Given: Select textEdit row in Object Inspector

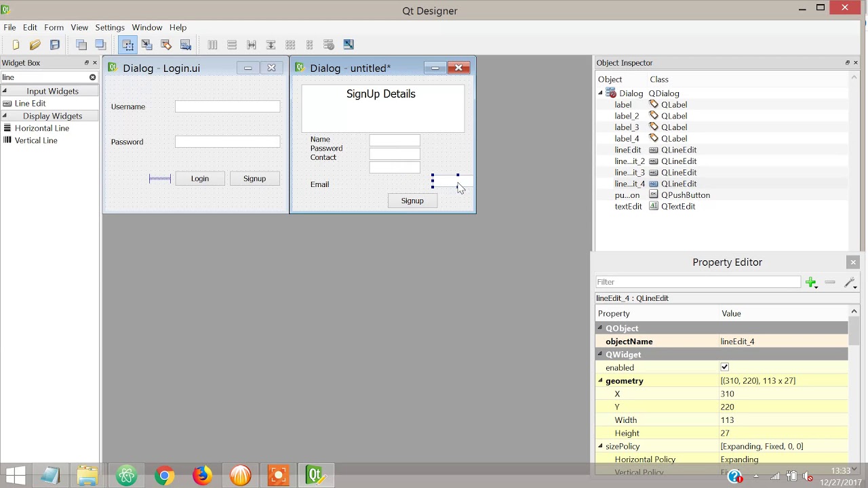Looking at the screenshot, I should 722,206.
